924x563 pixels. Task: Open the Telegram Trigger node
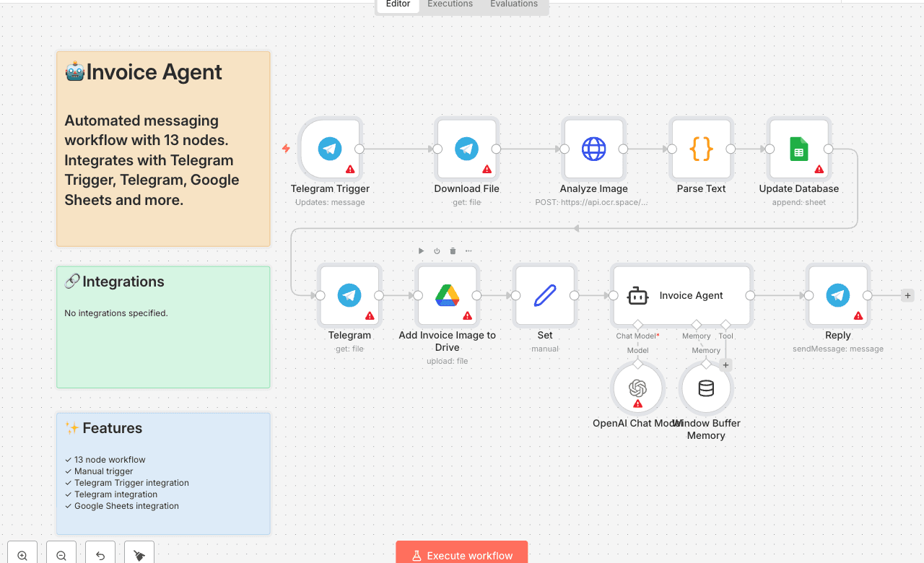[330, 149]
